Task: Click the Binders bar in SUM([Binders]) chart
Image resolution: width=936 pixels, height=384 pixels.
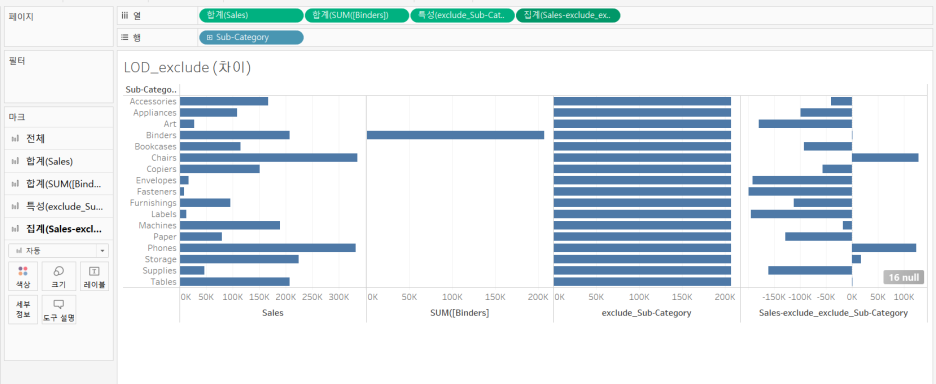Action: point(455,135)
